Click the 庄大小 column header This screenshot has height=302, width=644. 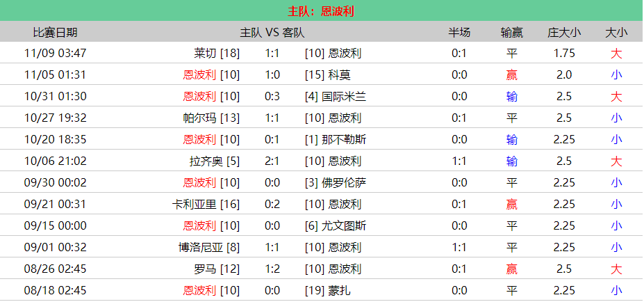pyautogui.click(x=564, y=32)
